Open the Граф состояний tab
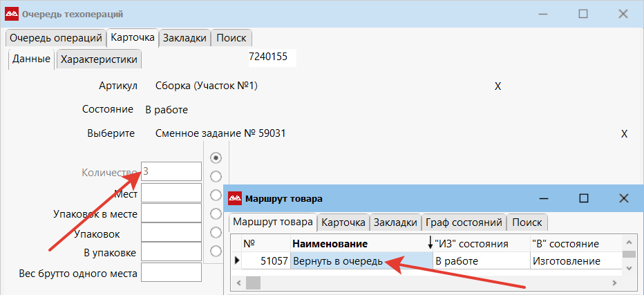Screen dimensions: 644x295 [463, 222]
